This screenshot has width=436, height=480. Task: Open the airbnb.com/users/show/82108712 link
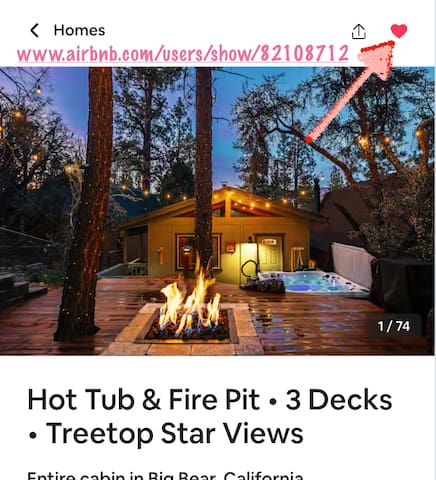[x=183, y=53]
